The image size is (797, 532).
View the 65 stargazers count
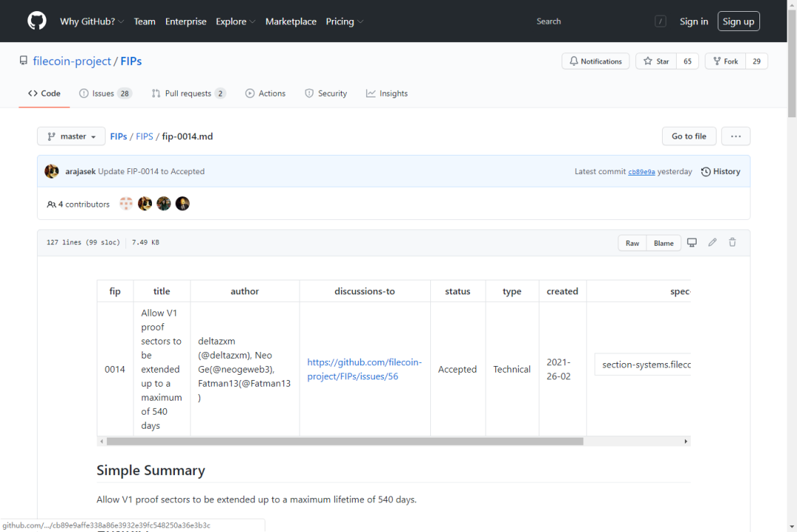pos(688,61)
